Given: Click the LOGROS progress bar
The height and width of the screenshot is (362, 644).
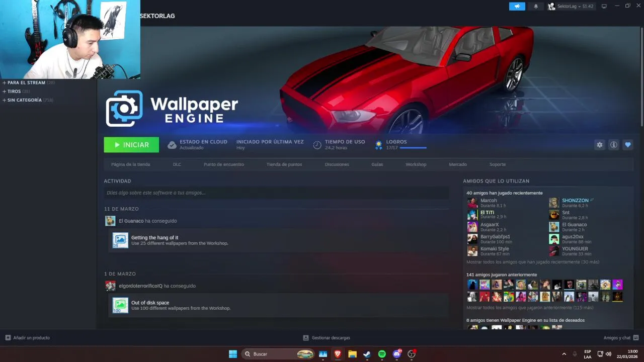Looking at the screenshot, I should point(413,148).
